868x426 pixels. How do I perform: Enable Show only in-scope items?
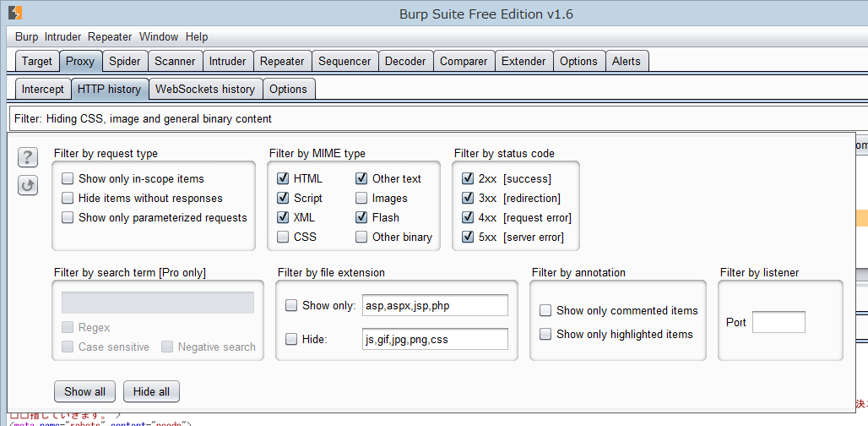coord(68,179)
